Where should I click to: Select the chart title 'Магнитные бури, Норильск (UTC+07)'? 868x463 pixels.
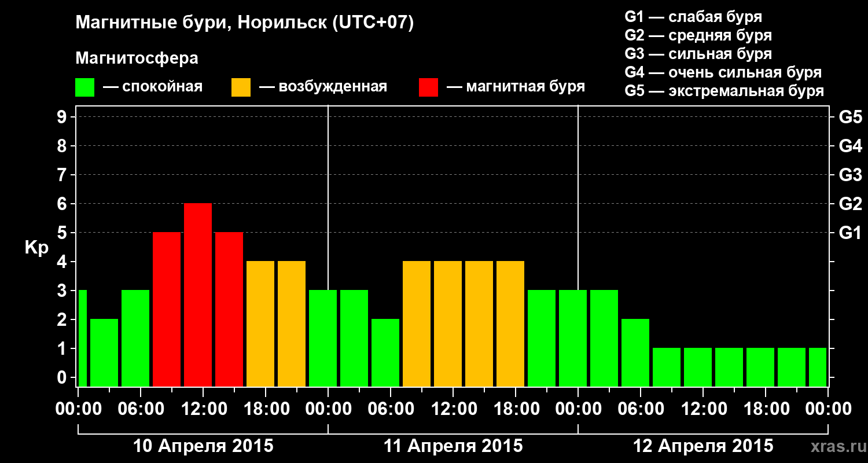click(x=245, y=23)
